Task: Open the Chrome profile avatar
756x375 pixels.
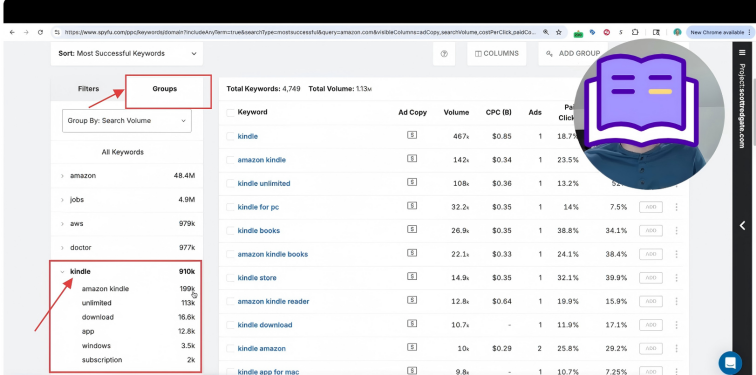Action: (677, 32)
